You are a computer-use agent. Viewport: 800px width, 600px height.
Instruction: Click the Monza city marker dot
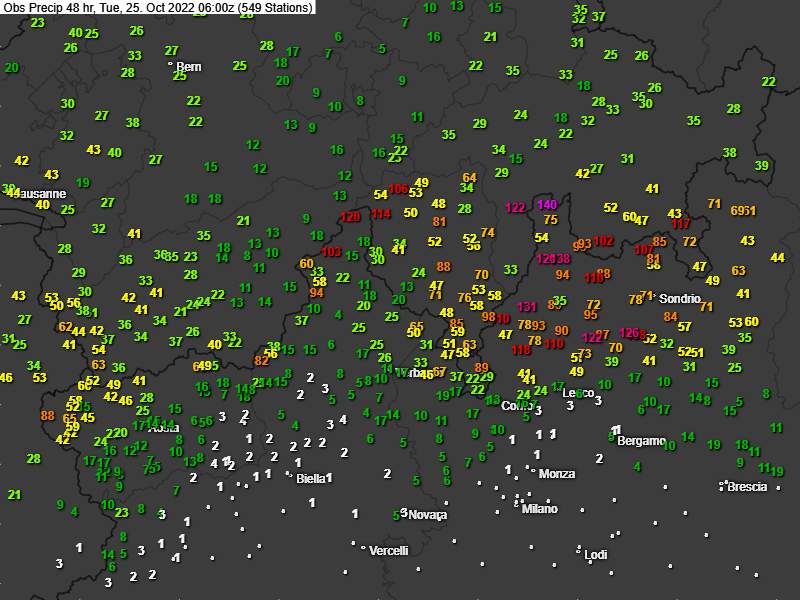pos(534,471)
